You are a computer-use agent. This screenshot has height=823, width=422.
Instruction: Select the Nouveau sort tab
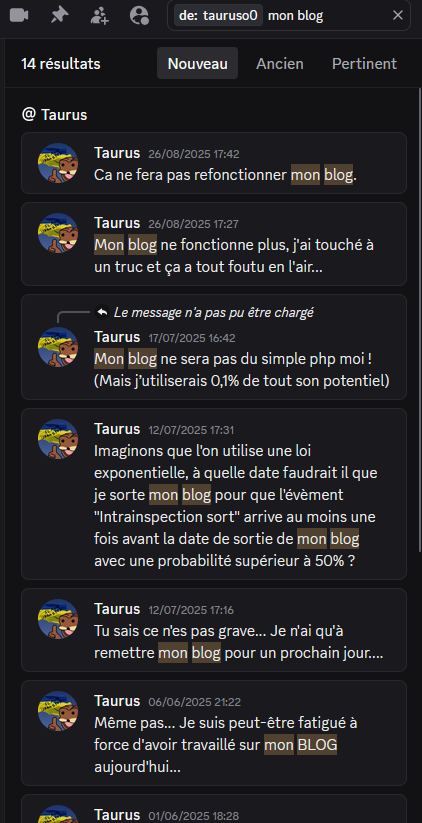(197, 64)
